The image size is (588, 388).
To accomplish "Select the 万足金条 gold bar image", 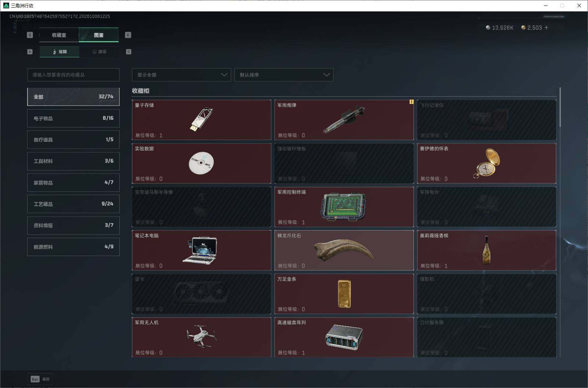I will (344, 294).
